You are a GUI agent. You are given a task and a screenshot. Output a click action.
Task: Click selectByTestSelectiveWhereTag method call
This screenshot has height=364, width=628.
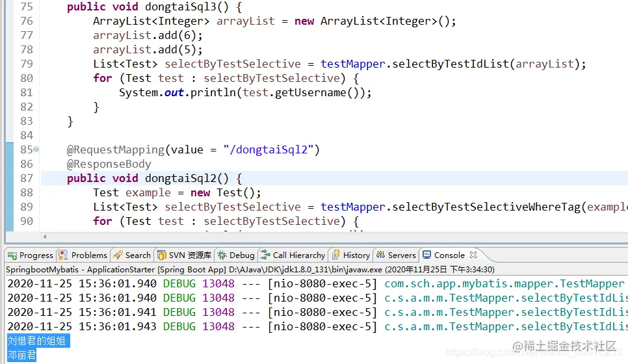click(486, 207)
